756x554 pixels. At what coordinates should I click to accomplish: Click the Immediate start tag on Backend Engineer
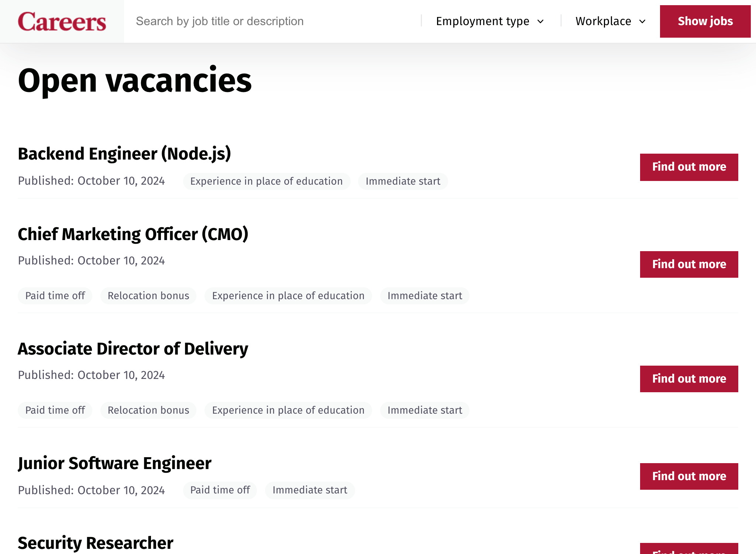[x=403, y=181]
